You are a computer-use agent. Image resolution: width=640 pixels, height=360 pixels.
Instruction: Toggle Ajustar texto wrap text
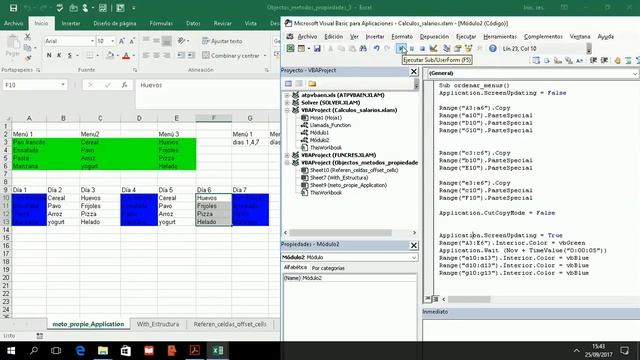[222, 41]
